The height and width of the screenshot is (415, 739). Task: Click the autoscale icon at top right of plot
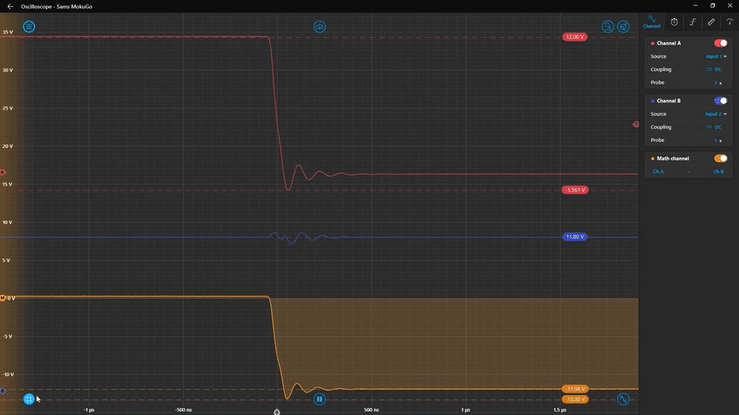point(623,27)
